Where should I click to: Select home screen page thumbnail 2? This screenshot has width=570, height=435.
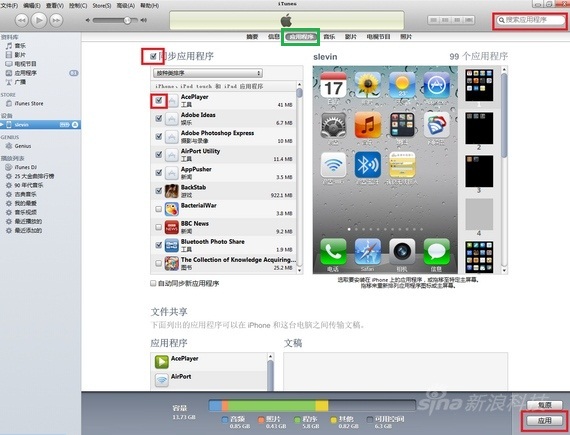[x=479, y=128]
